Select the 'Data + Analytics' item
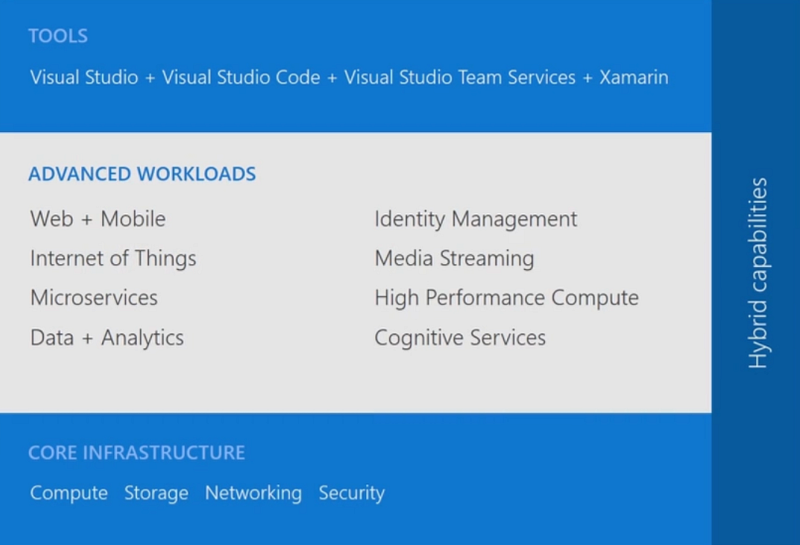 coord(107,338)
